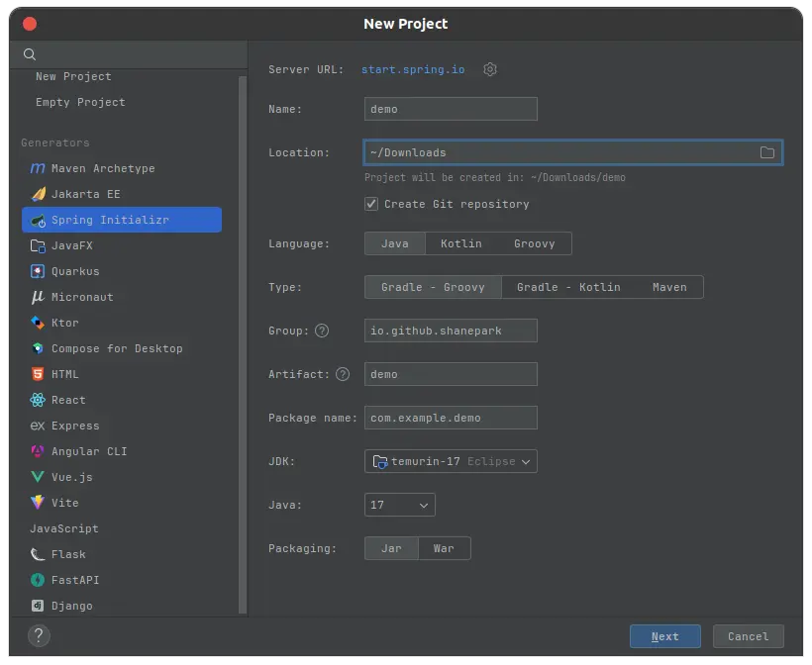Click the Micronaut mu icon
This screenshot has width=812, height=665.
38,297
